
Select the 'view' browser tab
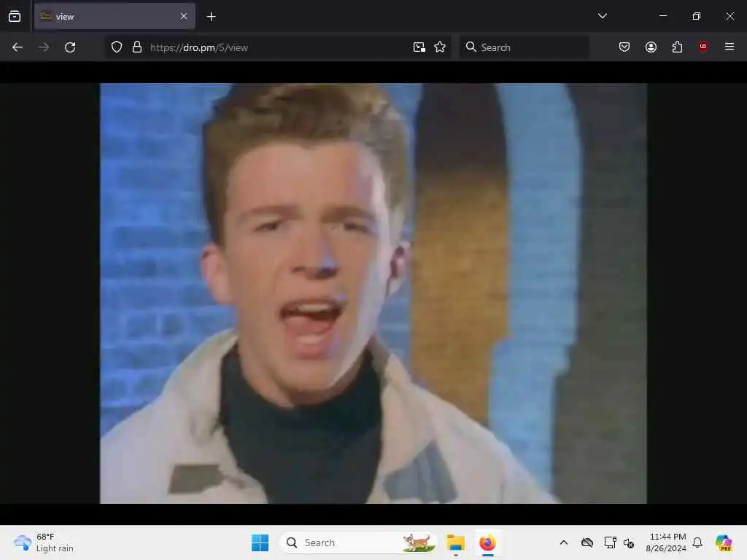(115, 16)
